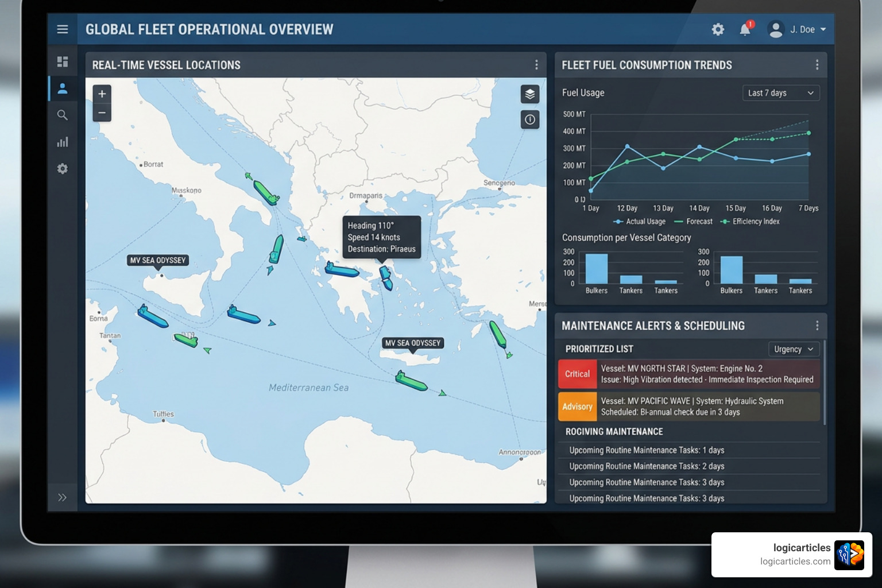This screenshot has height=588, width=882.
Task: Expand the sidebar with double chevron
Action: click(62, 497)
